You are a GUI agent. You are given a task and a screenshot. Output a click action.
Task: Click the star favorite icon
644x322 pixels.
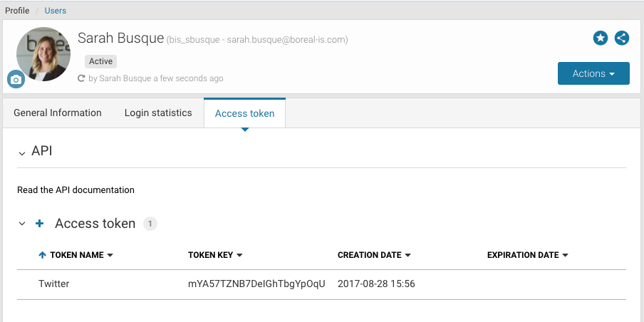point(601,38)
